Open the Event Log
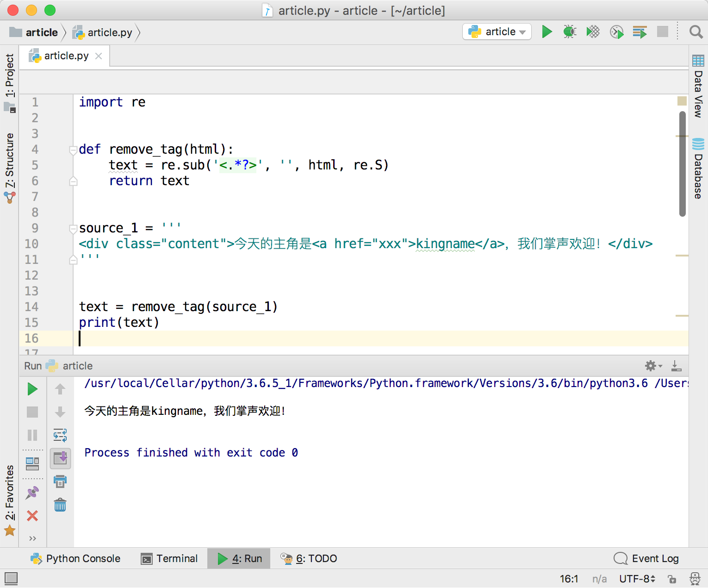708x588 pixels. tap(646, 558)
